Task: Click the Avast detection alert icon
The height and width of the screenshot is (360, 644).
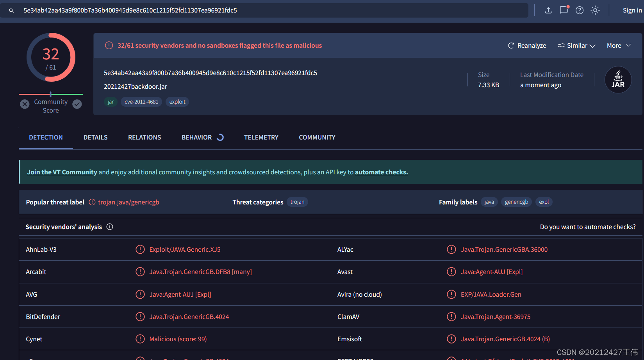Action: (x=451, y=272)
